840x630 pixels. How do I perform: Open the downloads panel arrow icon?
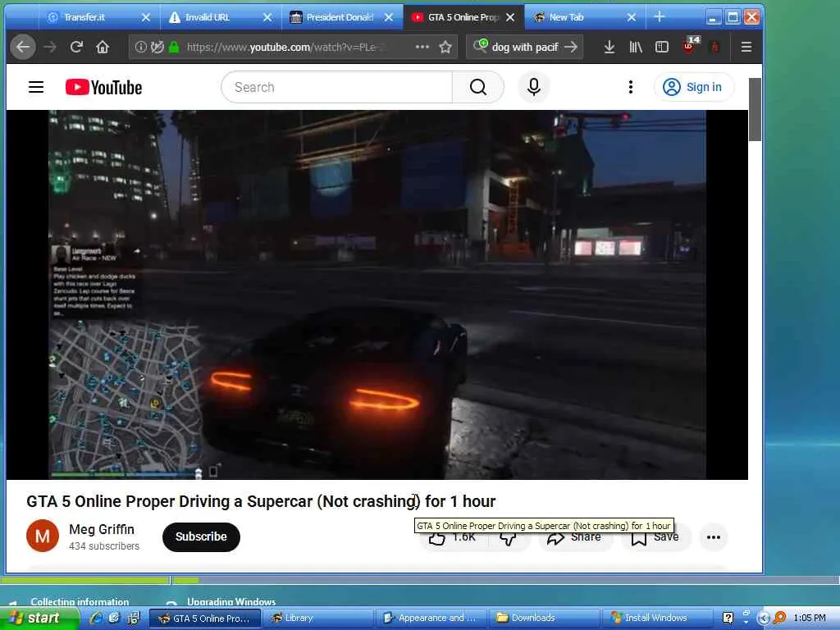click(x=609, y=47)
